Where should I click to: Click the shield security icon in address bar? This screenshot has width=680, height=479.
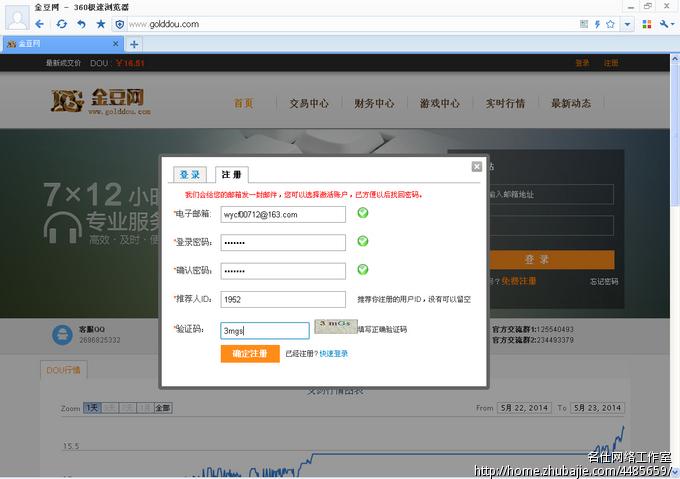click(120, 24)
